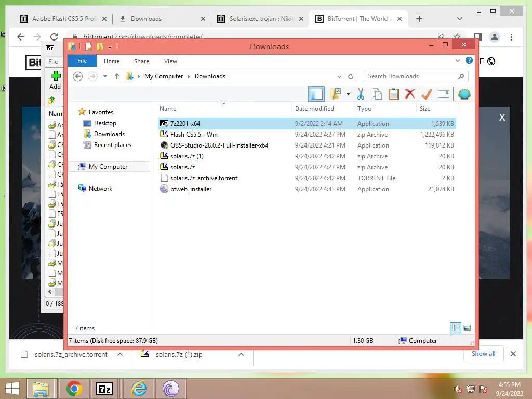This screenshot has height=399, width=532.
Task: Select Desktop in the navigation pane
Action: tap(105, 123)
